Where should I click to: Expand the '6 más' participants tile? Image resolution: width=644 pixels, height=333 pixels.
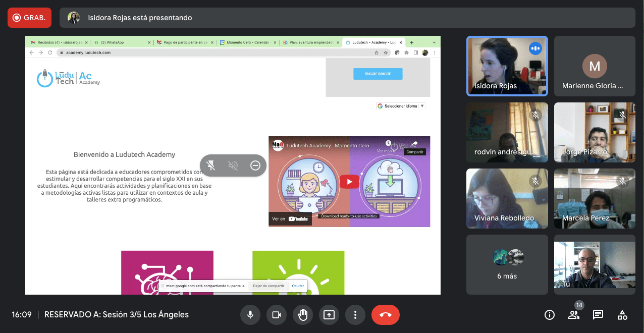coord(507,264)
